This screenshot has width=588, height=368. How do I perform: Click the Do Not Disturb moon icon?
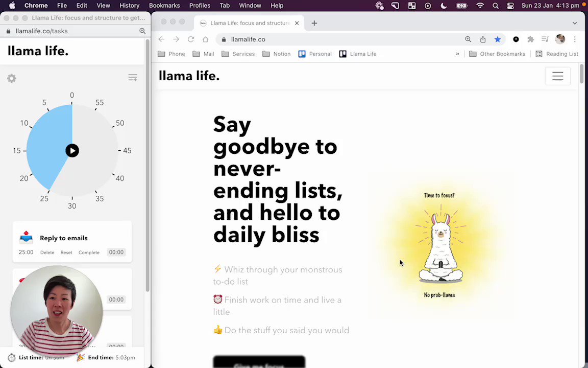(x=444, y=5)
